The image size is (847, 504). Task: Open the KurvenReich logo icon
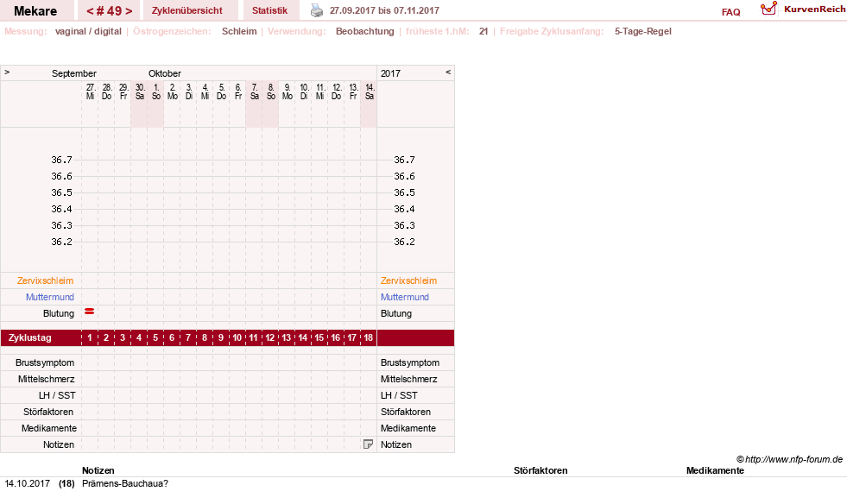coord(768,9)
